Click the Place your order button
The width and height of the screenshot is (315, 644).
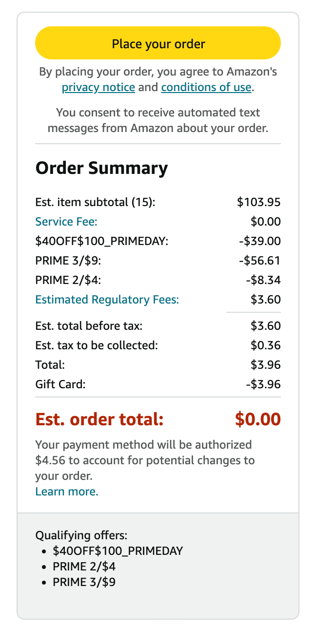157,43
